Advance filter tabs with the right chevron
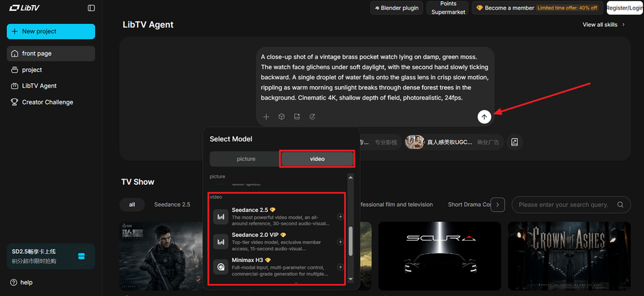 (498, 204)
